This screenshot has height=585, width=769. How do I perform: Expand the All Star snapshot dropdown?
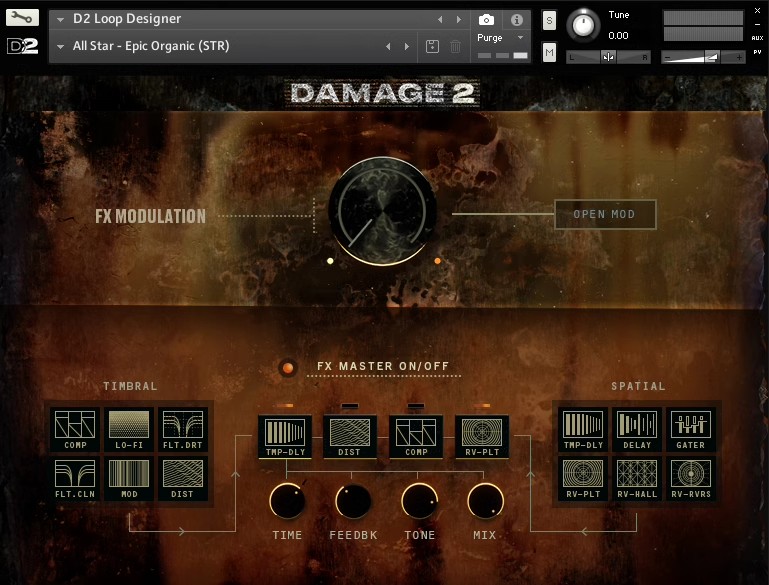coord(61,47)
